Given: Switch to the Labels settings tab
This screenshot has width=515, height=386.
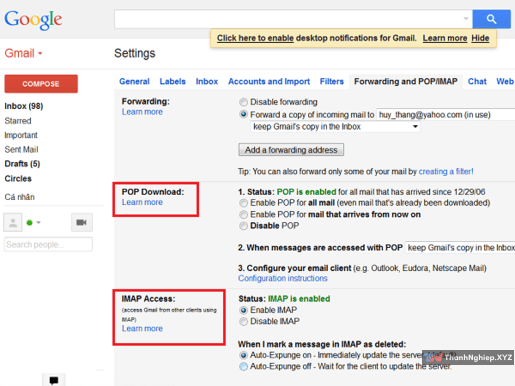Looking at the screenshot, I should pos(172,81).
